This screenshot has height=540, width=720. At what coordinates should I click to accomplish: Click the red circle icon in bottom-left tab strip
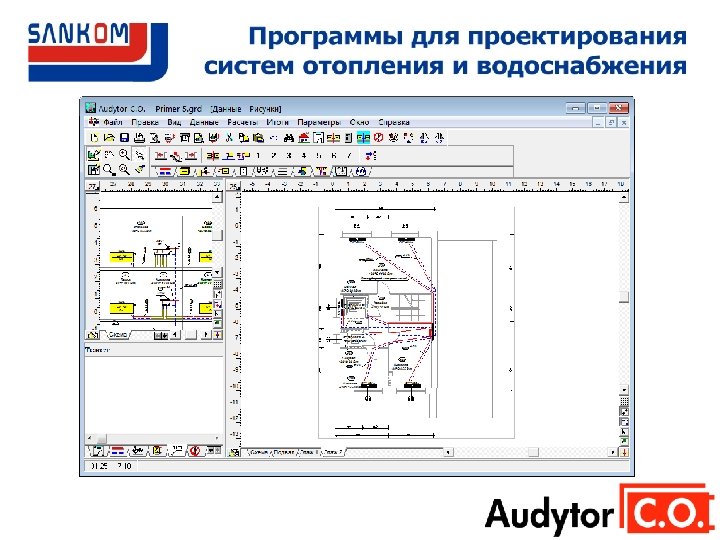coord(194,451)
